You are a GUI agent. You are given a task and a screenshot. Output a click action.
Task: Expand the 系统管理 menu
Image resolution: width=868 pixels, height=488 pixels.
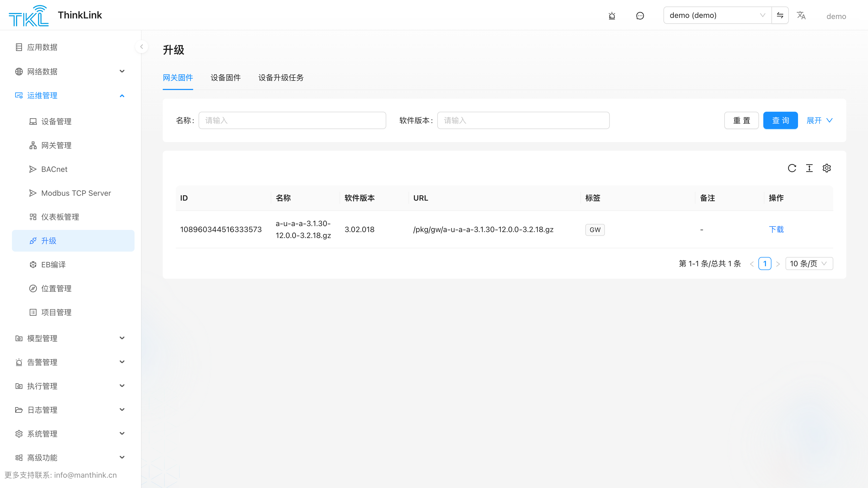pyautogui.click(x=71, y=434)
